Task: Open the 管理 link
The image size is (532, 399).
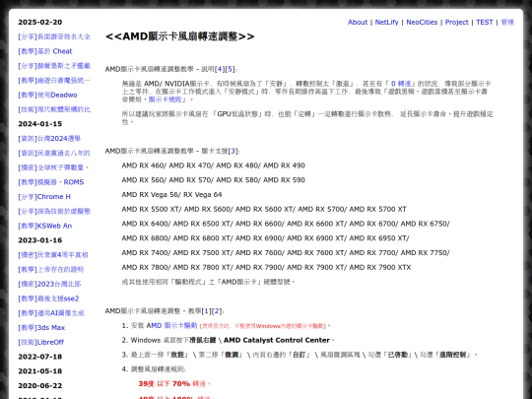Action: pyautogui.click(x=507, y=22)
